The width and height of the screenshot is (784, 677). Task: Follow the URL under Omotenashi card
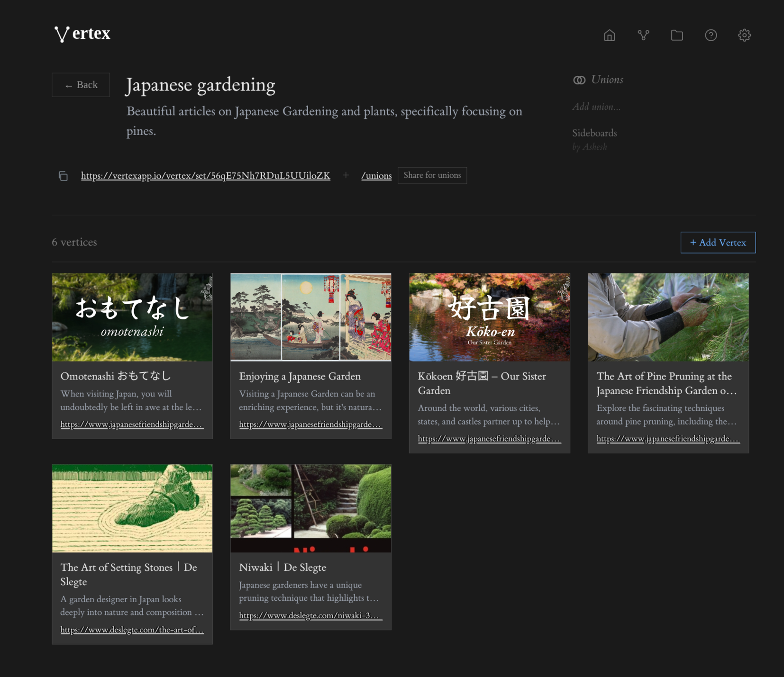tap(132, 424)
